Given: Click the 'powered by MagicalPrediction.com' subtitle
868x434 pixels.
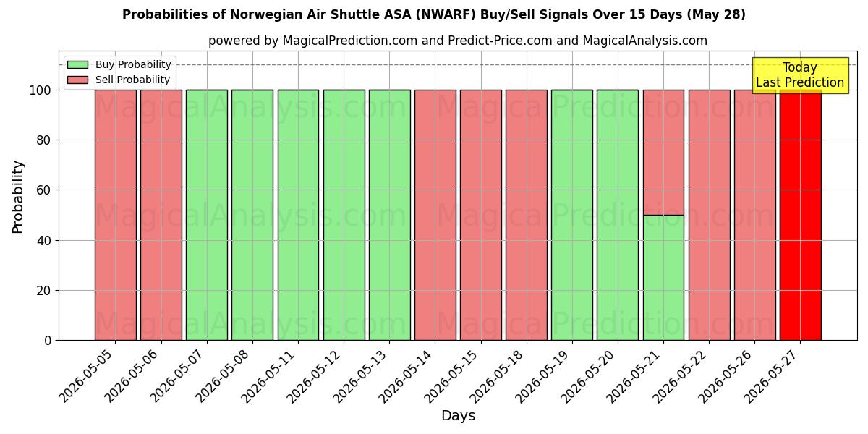Looking at the screenshot, I should tap(458, 41).
